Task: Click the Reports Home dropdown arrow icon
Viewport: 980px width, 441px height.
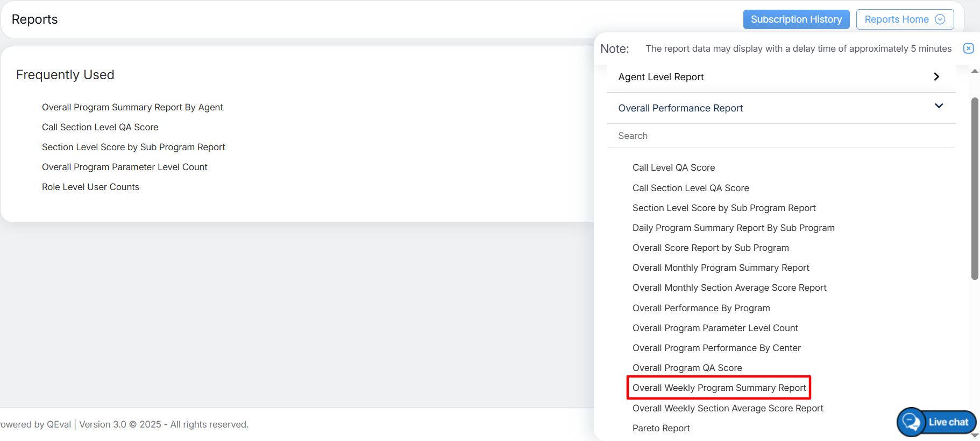Action: [940, 19]
